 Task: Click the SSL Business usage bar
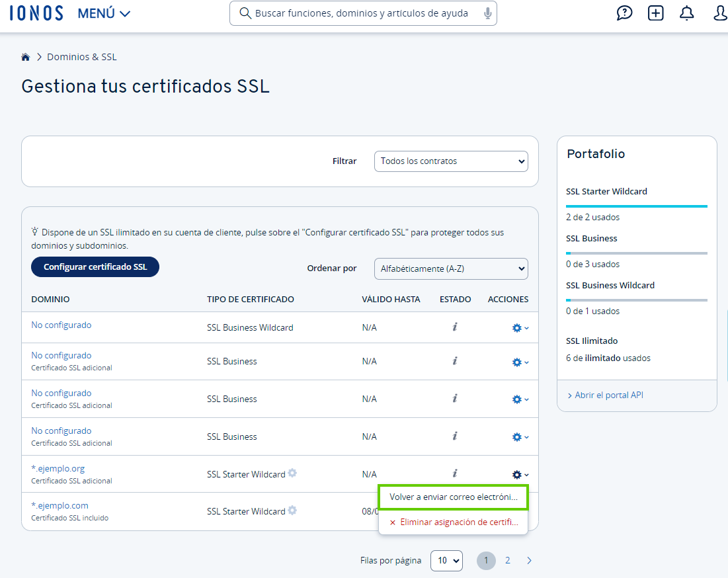(x=637, y=253)
